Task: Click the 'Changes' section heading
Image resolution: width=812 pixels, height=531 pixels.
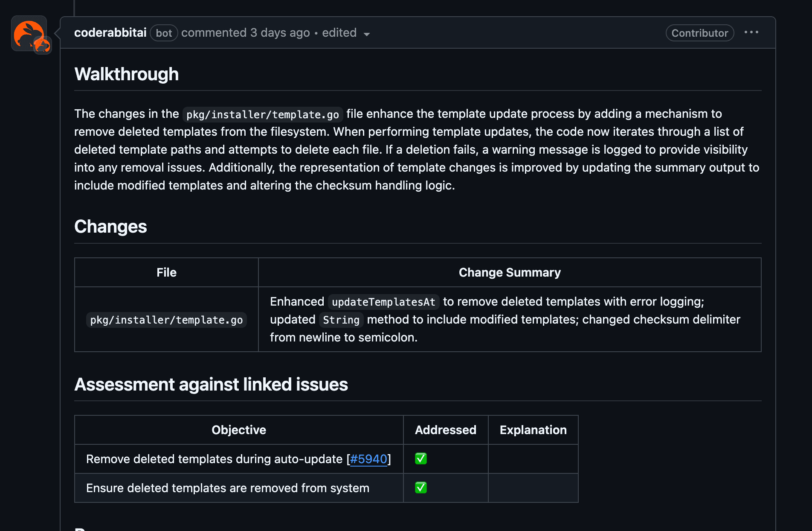Action: 110,227
